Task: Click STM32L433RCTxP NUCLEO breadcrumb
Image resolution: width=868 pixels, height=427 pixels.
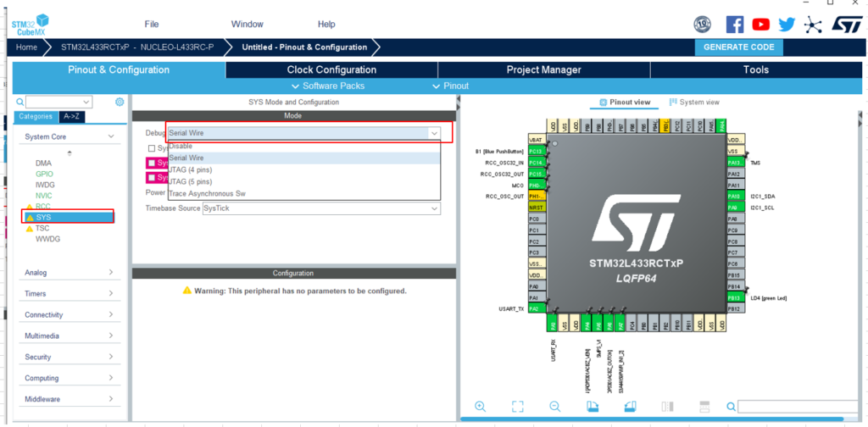Action: coord(137,47)
